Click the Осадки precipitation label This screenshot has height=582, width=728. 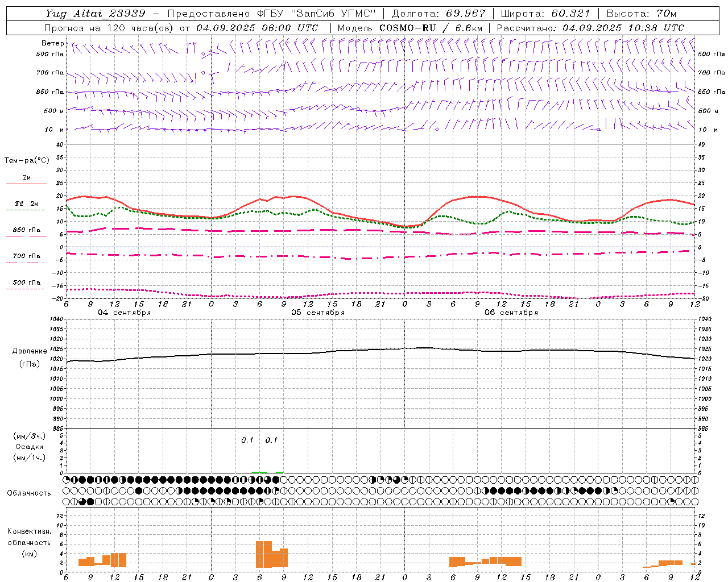[29, 447]
